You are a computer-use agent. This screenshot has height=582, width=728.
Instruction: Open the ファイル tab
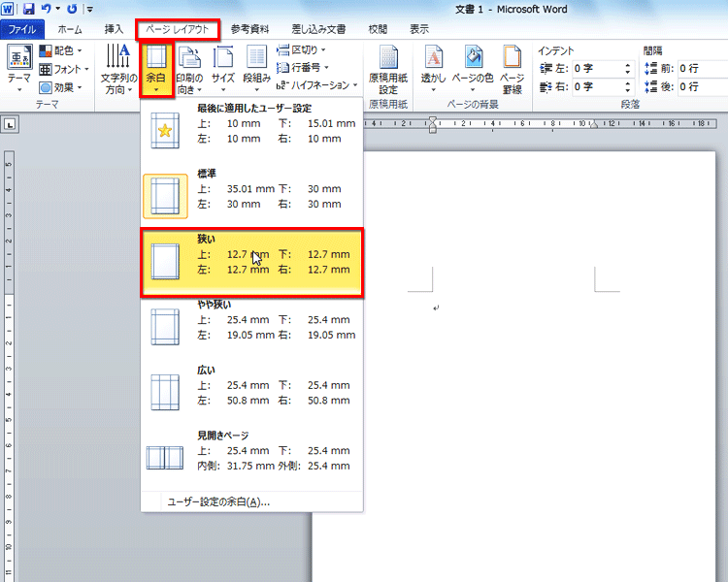coord(22,29)
